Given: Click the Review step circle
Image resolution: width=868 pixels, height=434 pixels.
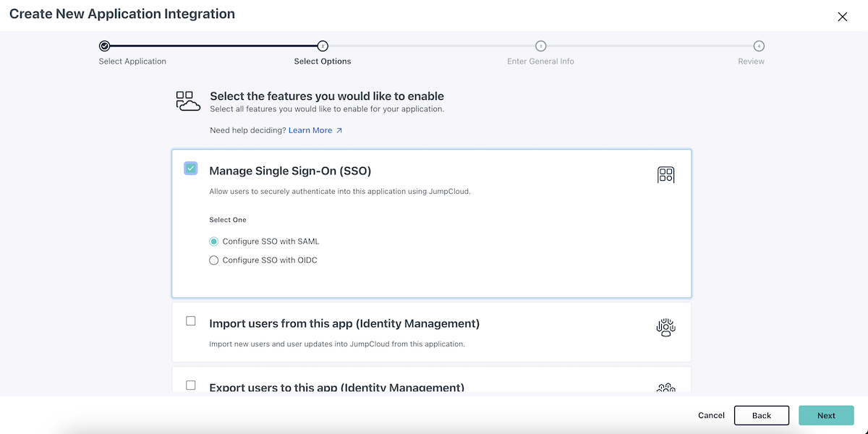Looking at the screenshot, I should coord(758,46).
